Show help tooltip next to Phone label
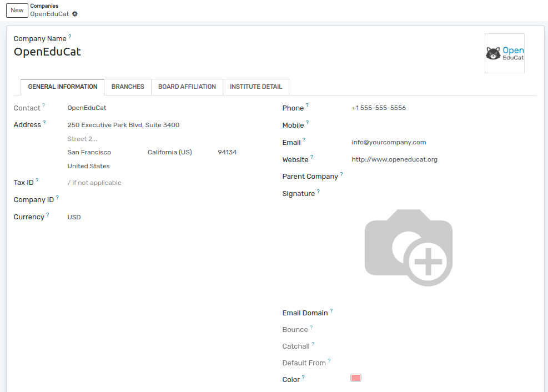This screenshot has width=548, height=392. point(307,105)
